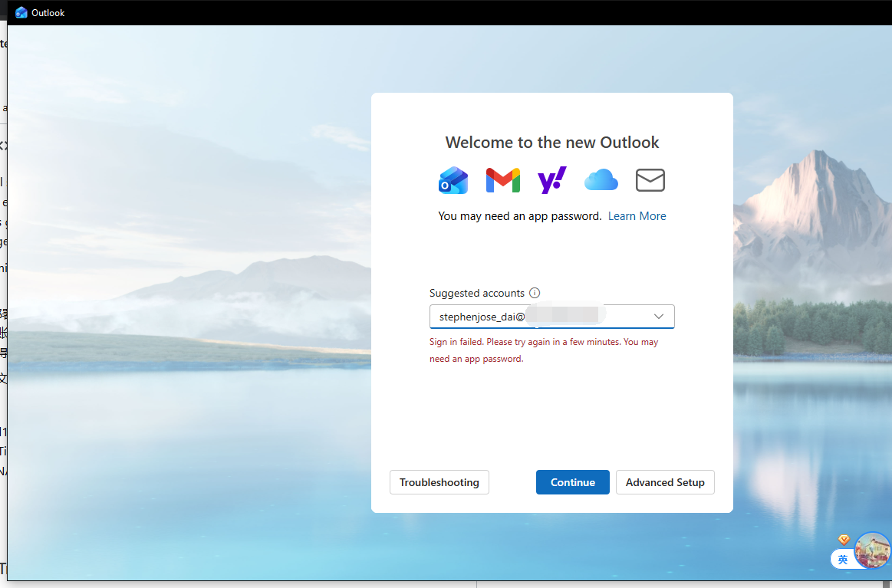The height and width of the screenshot is (588, 892).
Task: Click the Continue button
Action: 572,482
